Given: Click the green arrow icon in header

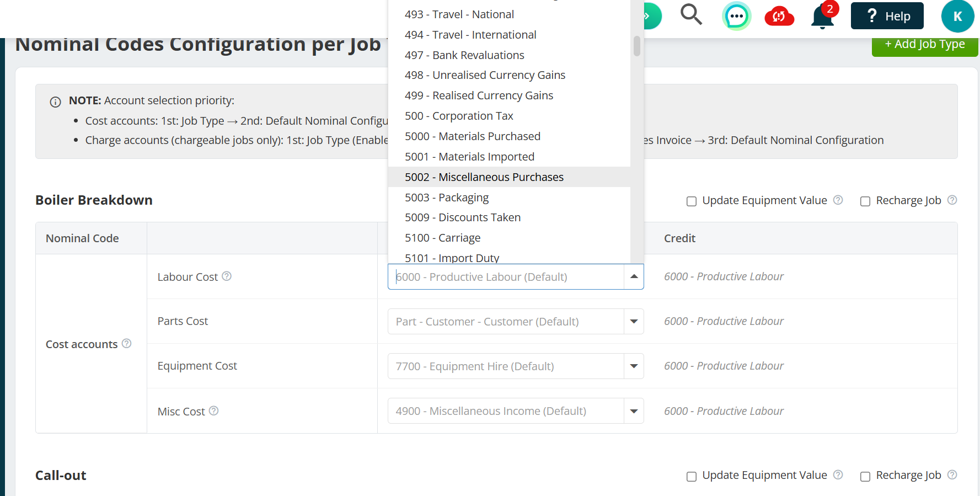Looking at the screenshot, I should 651,16.
